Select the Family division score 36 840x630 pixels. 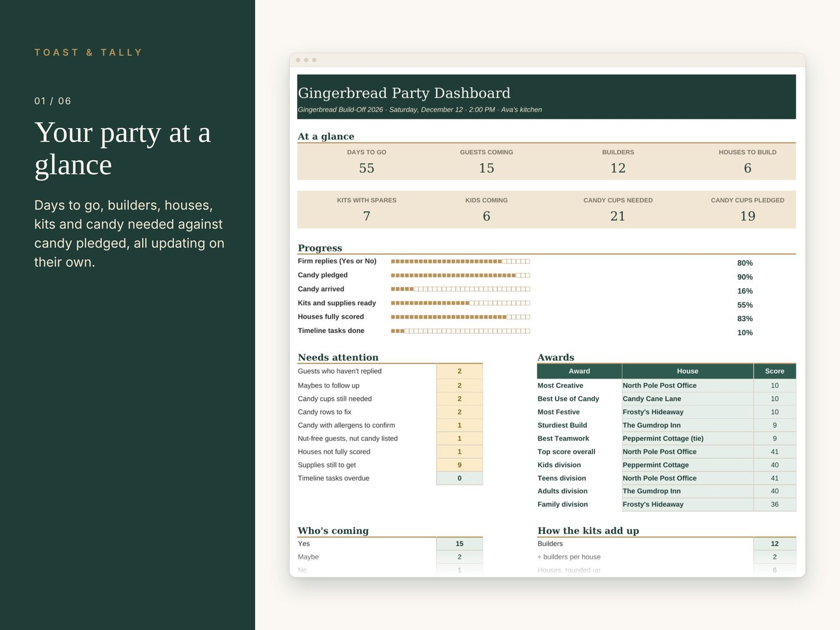(775, 505)
